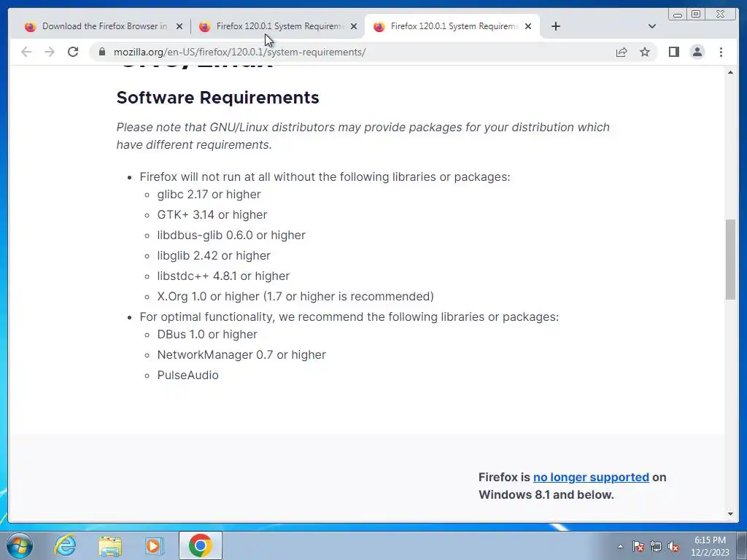This screenshot has height=560, width=747.
Task: Go back to the previous page
Action: click(x=26, y=52)
